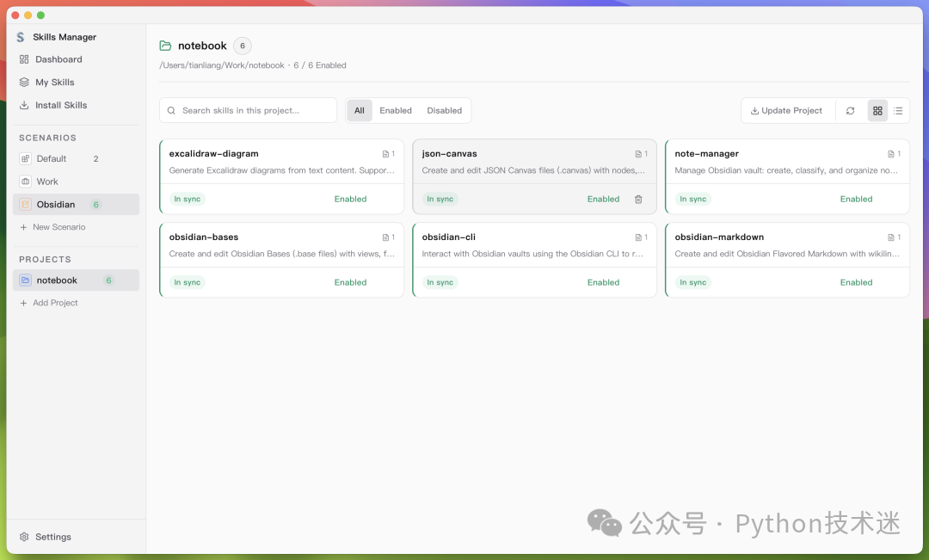Screen dimensions: 929x560
Task: Click the search magnifier icon
Action: click(x=171, y=110)
